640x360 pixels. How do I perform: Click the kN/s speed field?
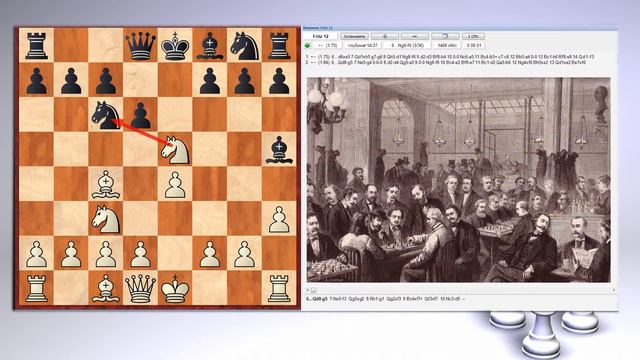[447, 45]
